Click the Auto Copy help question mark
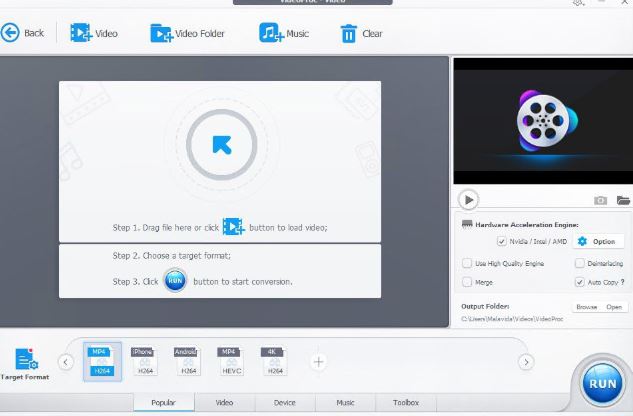The image size is (633, 416). click(x=623, y=282)
